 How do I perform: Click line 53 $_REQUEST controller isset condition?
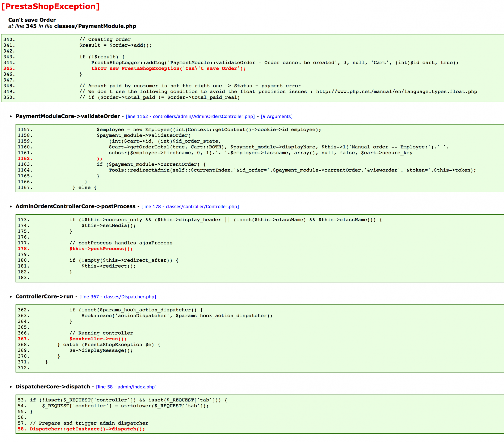pyautogui.click(x=128, y=400)
